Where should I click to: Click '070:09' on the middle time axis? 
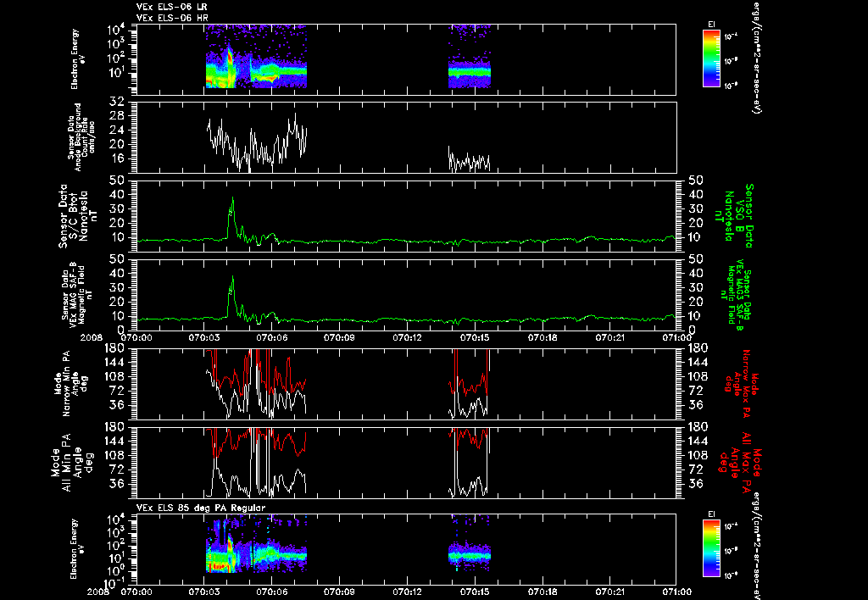[339, 337]
